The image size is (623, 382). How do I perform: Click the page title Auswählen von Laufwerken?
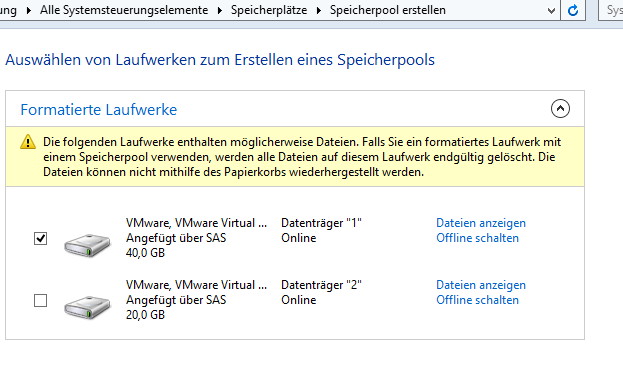tap(220, 60)
